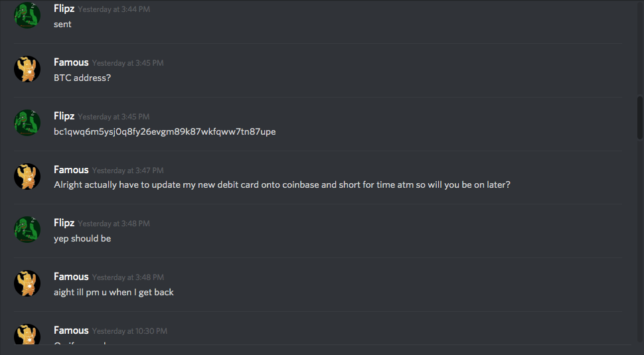Click the 'Yesterday at 10:30 PM' timestamp

point(129,331)
